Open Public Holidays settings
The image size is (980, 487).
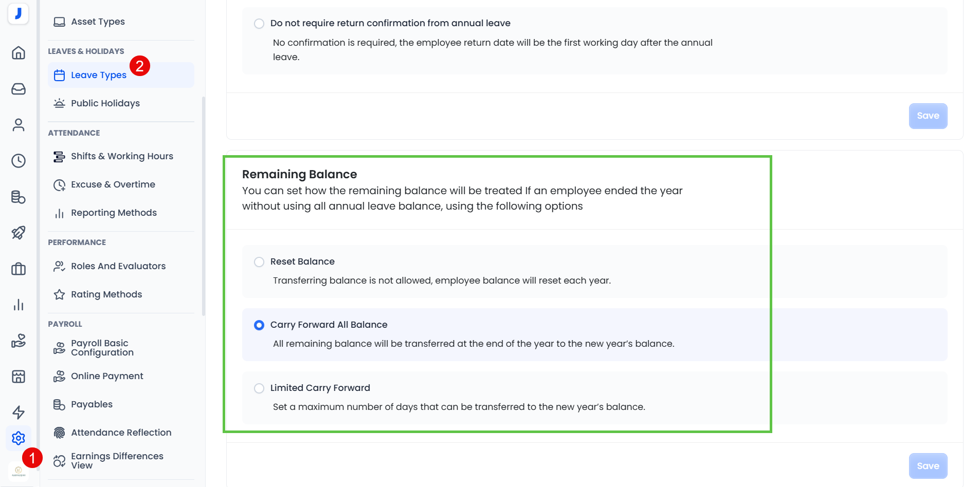[x=105, y=103]
